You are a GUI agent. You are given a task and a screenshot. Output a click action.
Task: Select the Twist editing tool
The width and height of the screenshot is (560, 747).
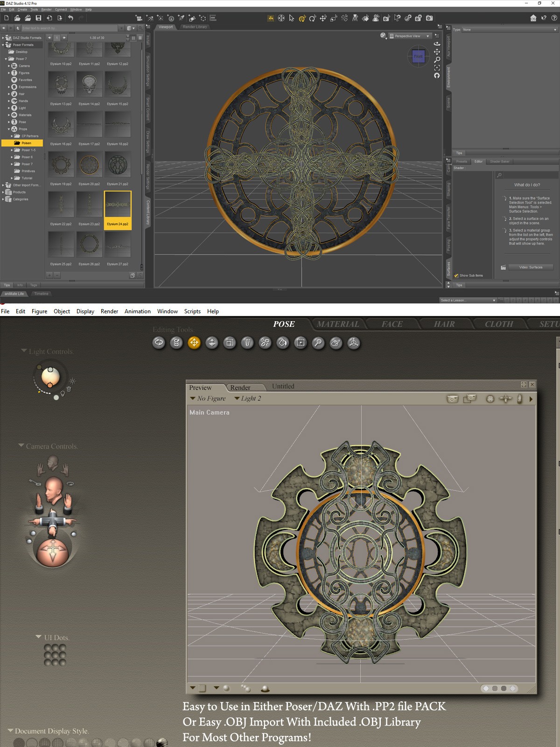tap(176, 343)
